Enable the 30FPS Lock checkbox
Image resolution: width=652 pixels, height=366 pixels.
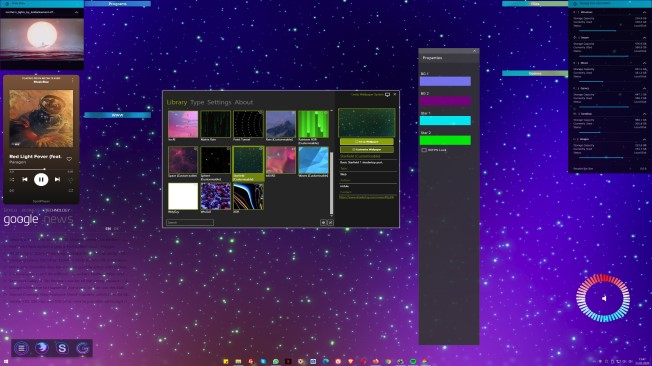click(x=424, y=150)
